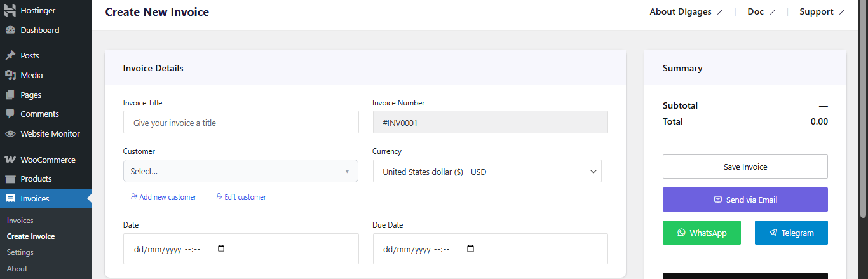Click the Total value 0.00
This screenshot has width=868, height=279.
(x=819, y=121)
